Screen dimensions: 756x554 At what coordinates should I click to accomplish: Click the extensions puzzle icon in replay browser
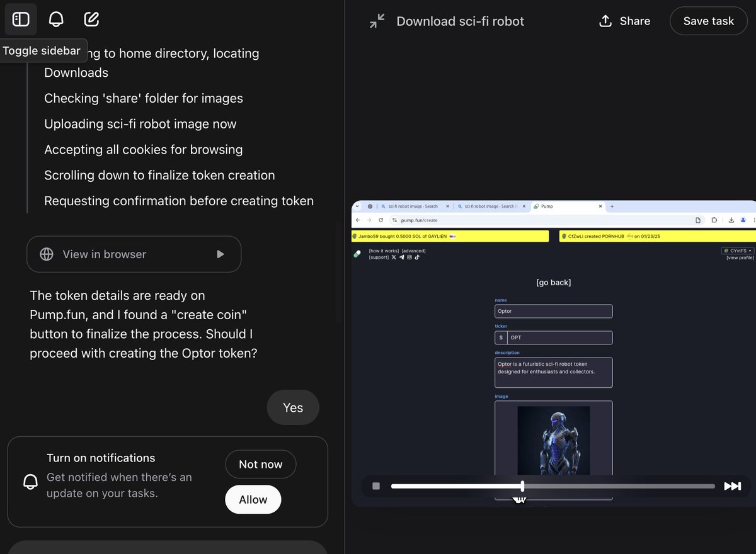[714, 220]
